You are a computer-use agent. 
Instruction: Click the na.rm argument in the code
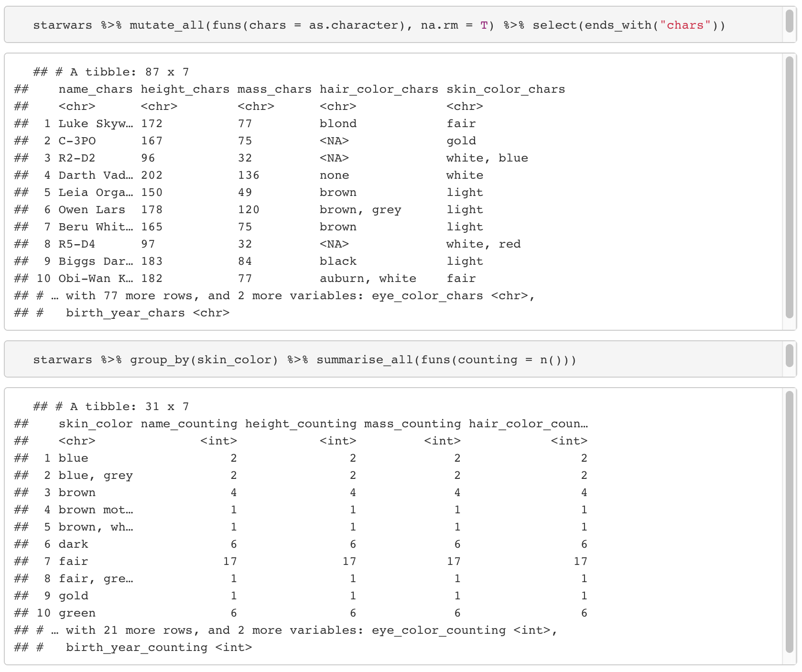coord(439,25)
